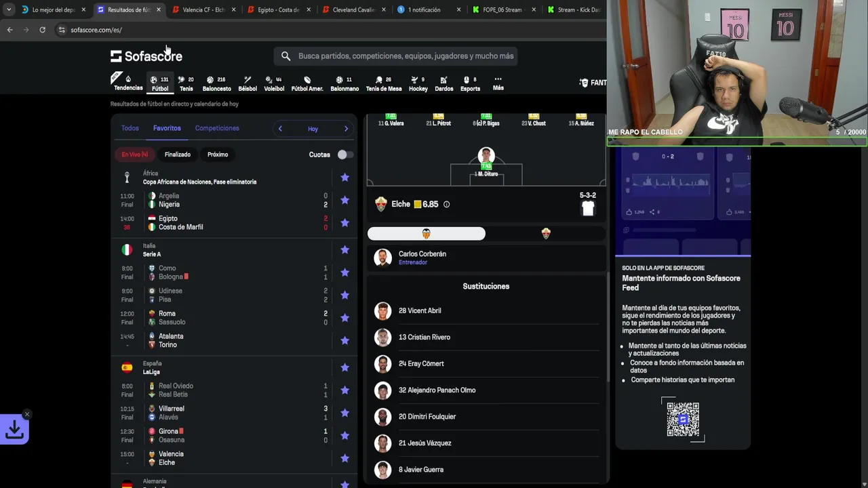Click the browser reload button

coord(42,30)
